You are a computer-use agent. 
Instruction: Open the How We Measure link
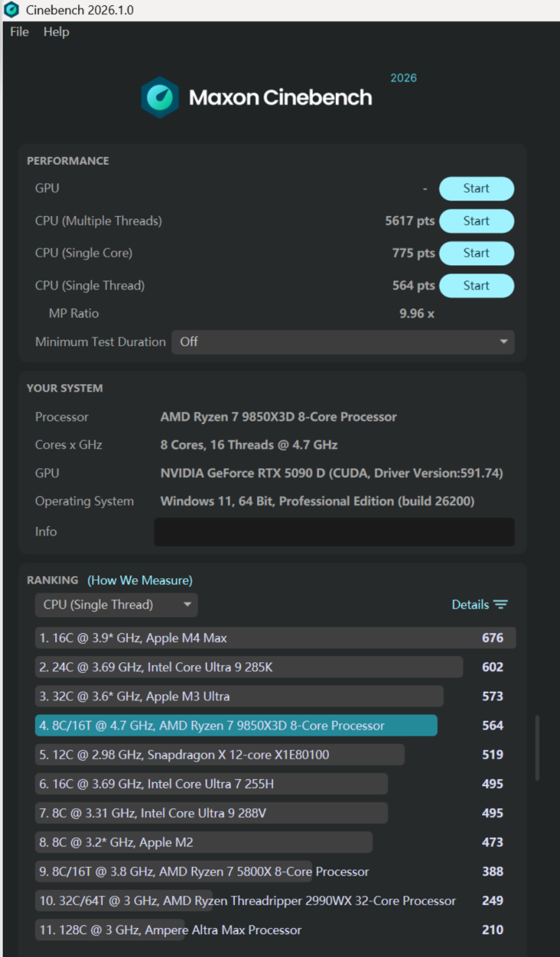[x=140, y=580]
